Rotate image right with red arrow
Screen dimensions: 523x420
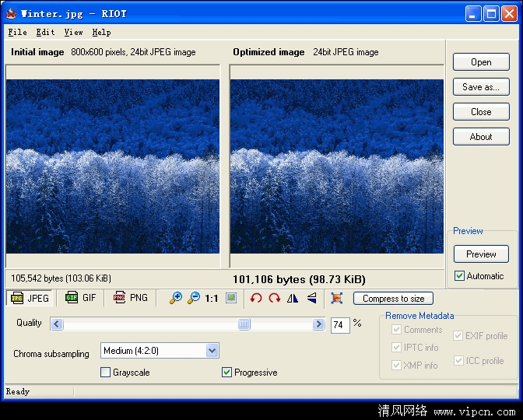[x=275, y=298]
